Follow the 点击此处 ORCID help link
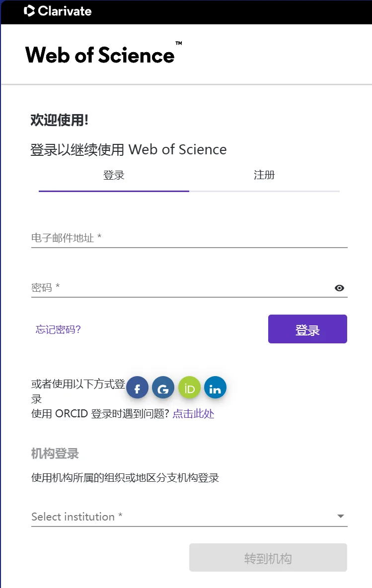Image resolution: width=372 pixels, height=588 pixels. coord(193,414)
